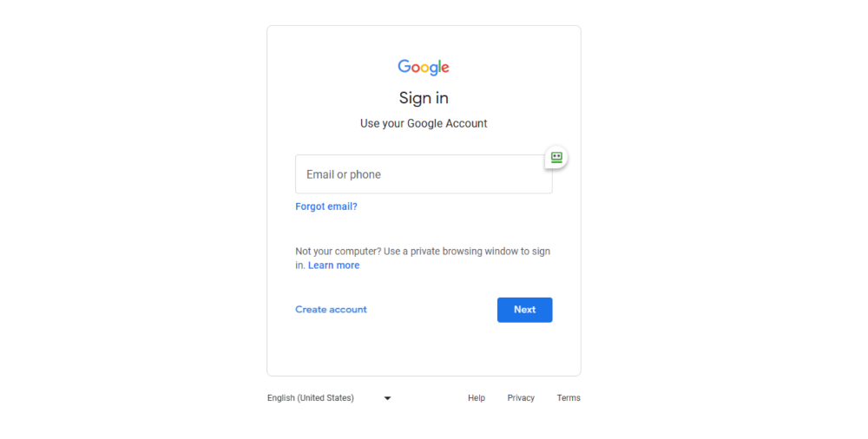Expand the language dropdown arrow
The image size is (868, 439).
pos(387,398)
